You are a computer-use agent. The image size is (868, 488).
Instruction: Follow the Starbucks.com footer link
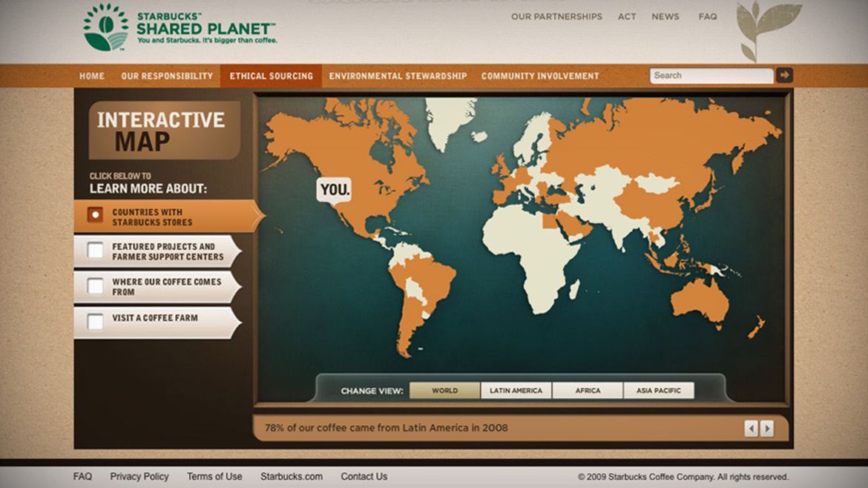(x=292, y=476)
